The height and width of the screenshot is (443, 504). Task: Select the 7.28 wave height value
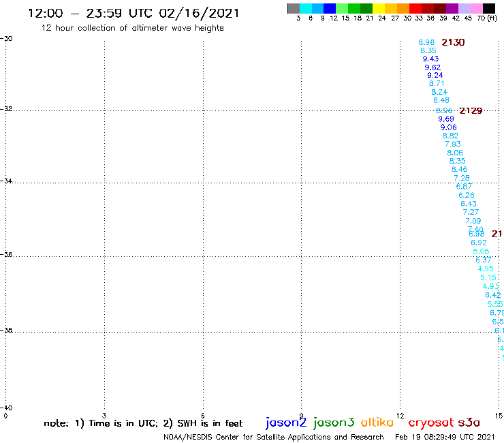(462, 179)
